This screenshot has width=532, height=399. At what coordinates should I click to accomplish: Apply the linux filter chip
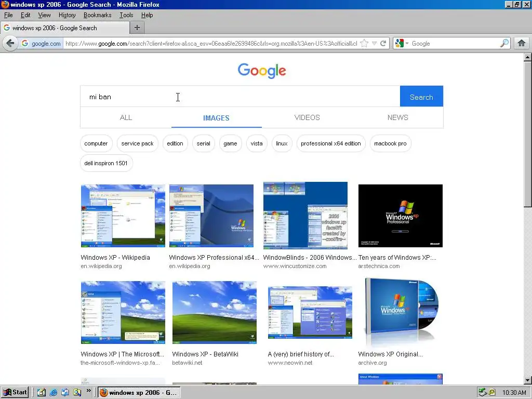(282, 143)
